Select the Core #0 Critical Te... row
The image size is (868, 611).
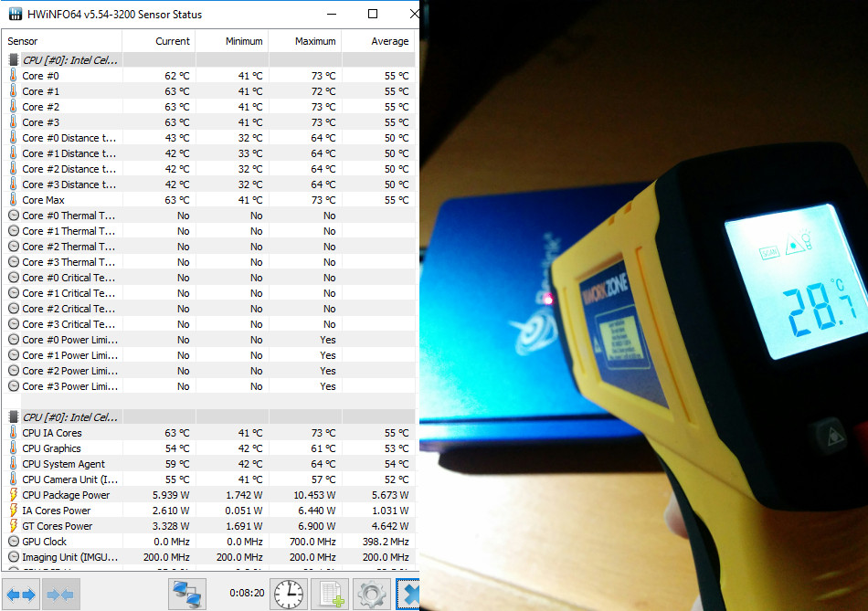click(210, 278)
